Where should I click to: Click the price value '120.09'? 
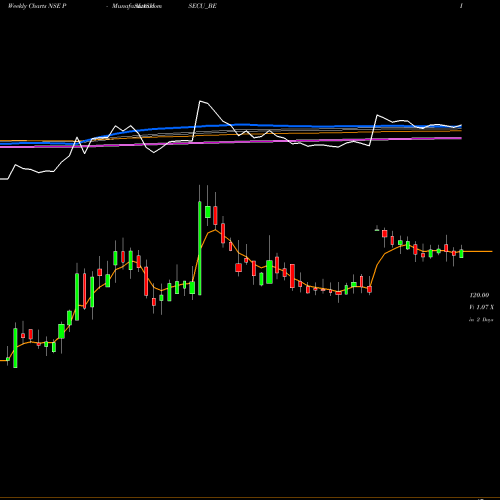479,295
